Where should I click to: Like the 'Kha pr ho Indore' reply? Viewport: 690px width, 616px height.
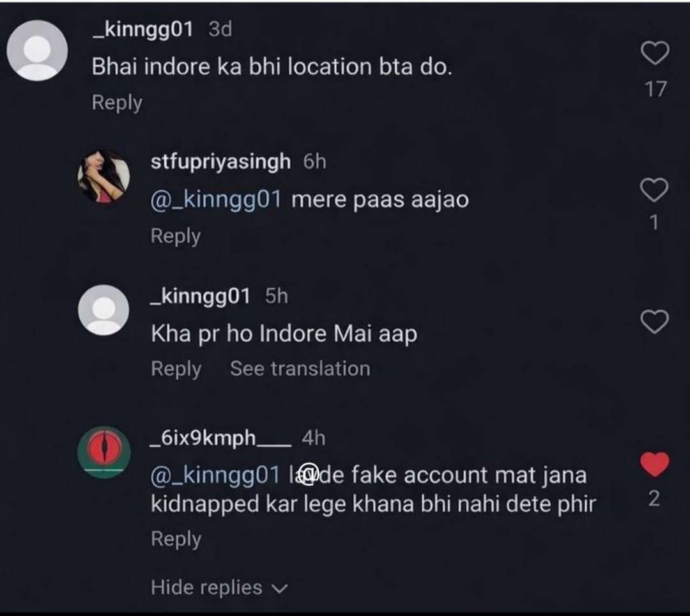coord(654,322)
